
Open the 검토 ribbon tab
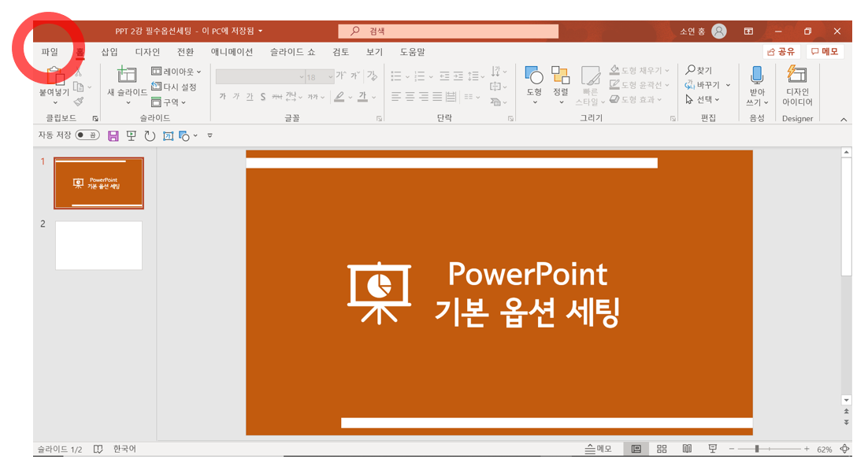click(x=340, y=52)
